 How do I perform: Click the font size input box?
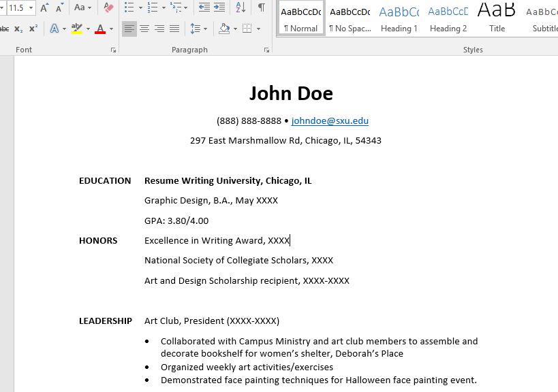17,7
